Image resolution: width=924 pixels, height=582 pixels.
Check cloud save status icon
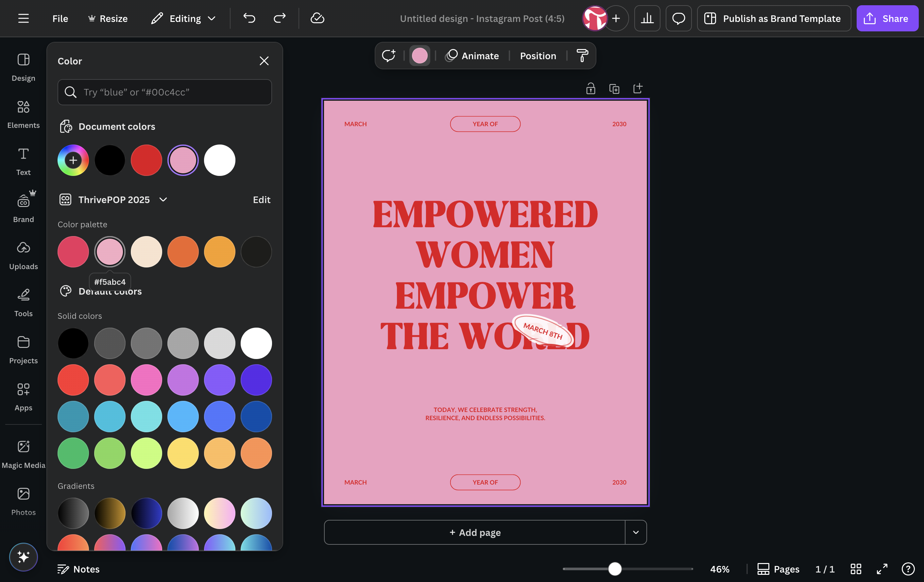click(x=317, y=18)
